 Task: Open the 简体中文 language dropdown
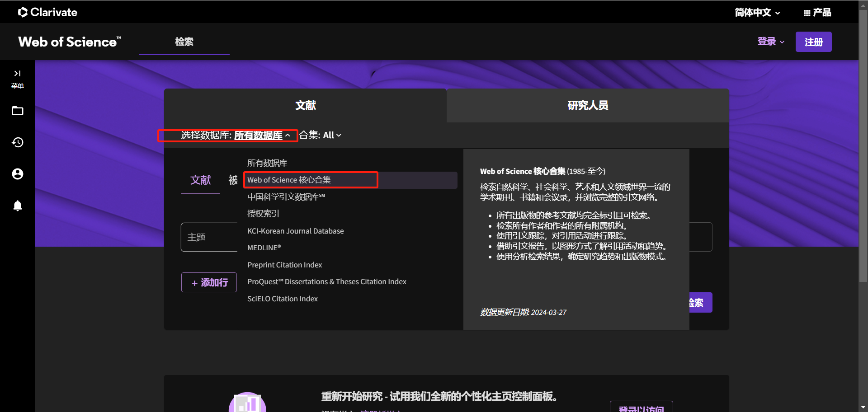[757, 13]
